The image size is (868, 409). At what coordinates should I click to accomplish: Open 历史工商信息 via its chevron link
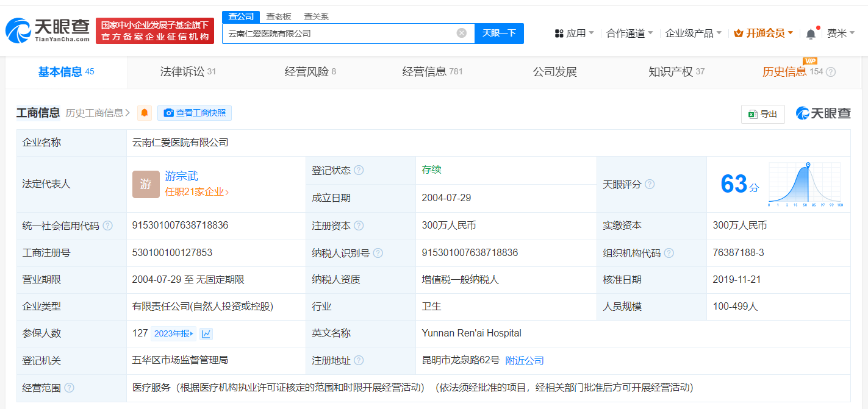tap(98, 113)
